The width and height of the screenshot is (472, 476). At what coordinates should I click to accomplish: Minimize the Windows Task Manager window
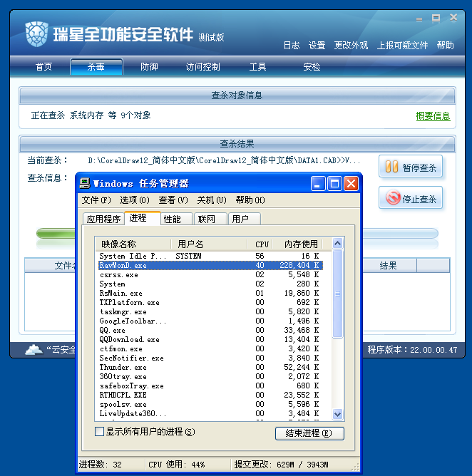[x=318, y=184]
